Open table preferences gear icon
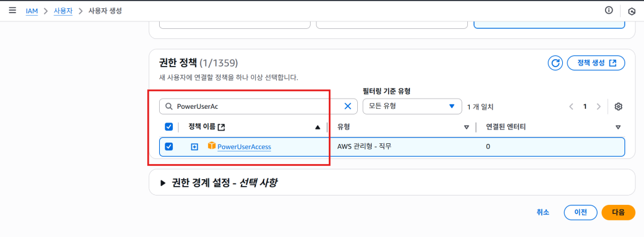The image size is (644, 237). (x=619, y=107)
